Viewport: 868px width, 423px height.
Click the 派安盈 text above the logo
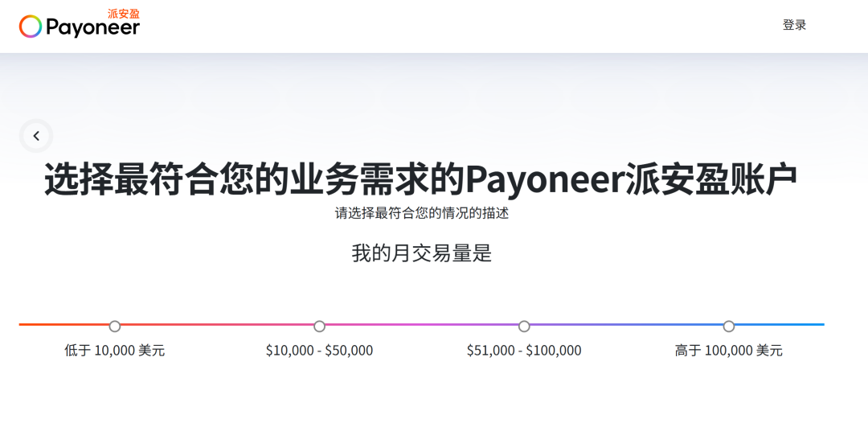point(124,14)
